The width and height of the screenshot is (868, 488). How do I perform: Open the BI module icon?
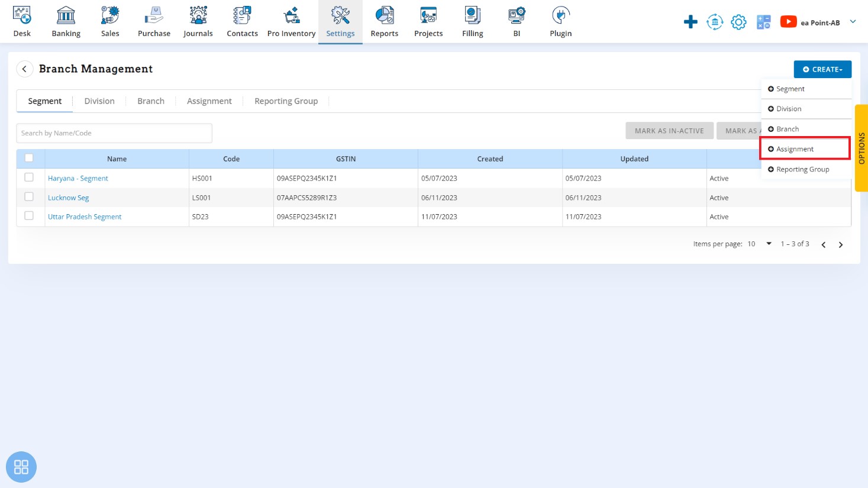point(517,15)
